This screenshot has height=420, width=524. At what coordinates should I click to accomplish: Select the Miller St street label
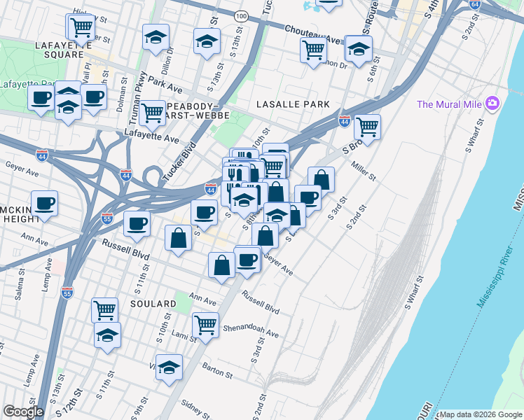(x=364, y=171)
